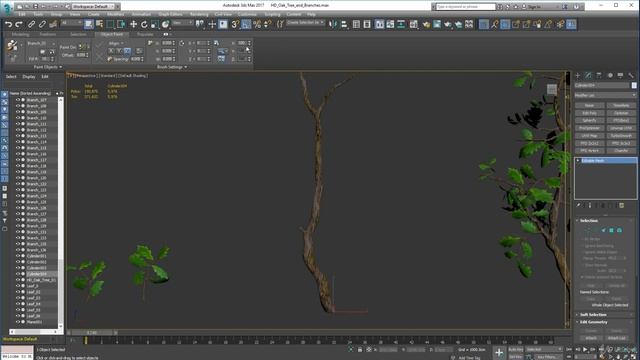Screen dimensions: 640x360
Task: Open Select by Name dialog icon
Action: [99, 24]
